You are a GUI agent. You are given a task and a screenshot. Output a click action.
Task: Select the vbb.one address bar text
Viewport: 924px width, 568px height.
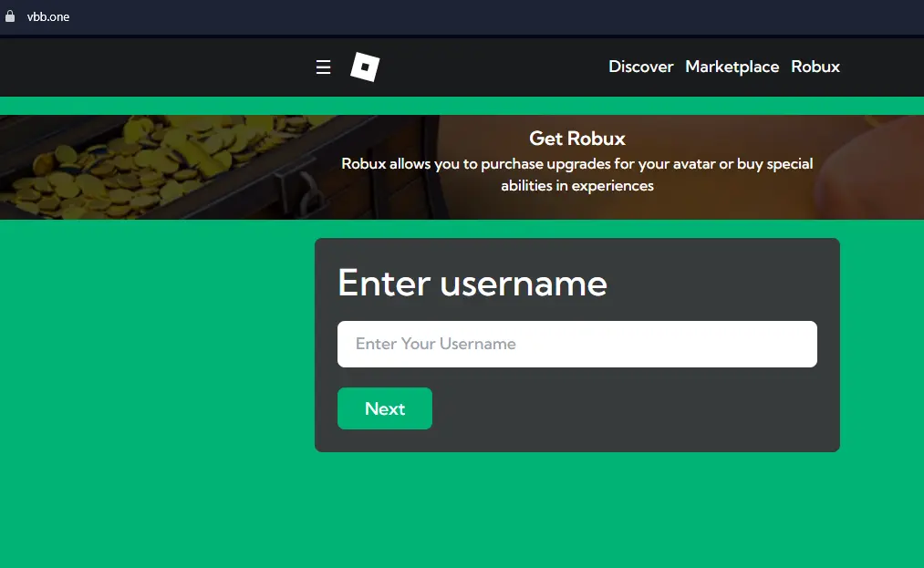click(x=48, y=17)
